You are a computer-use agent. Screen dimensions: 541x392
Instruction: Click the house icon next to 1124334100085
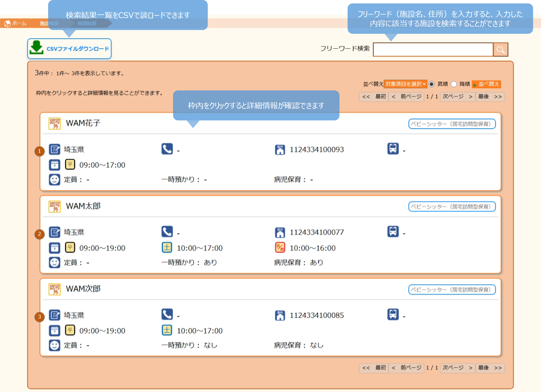point(280,315)
